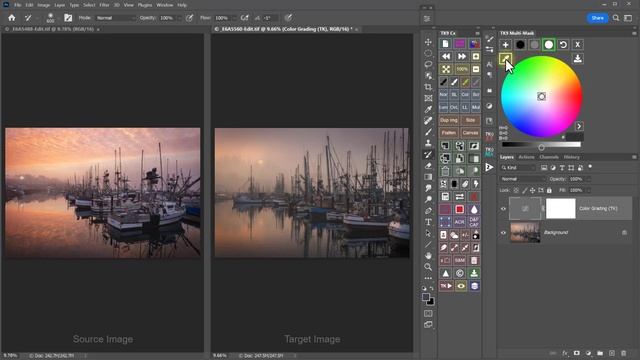Select the Horizontal Type tool
640x360 pixels.
[428, 222]
